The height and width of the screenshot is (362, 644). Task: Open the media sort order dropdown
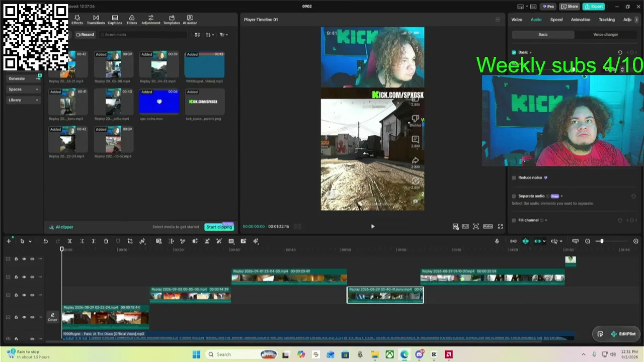click(210, 35)
